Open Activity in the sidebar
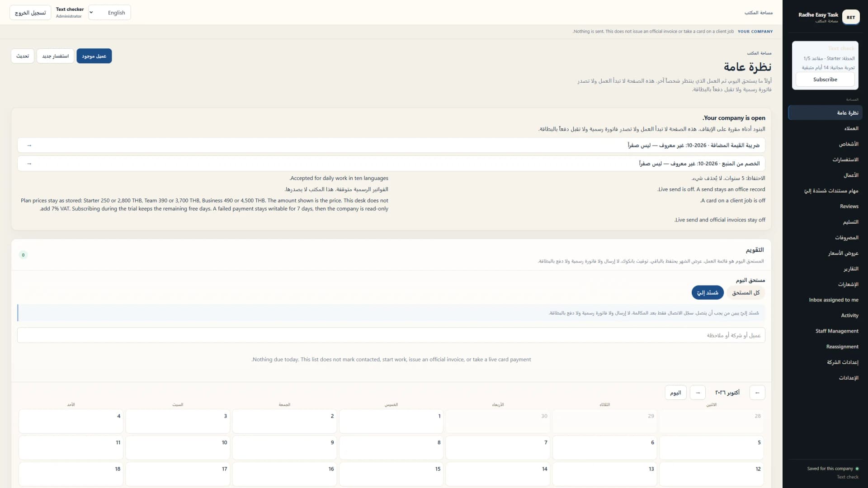The height and width of the screenshot is (488, 868). coord(825,315)
